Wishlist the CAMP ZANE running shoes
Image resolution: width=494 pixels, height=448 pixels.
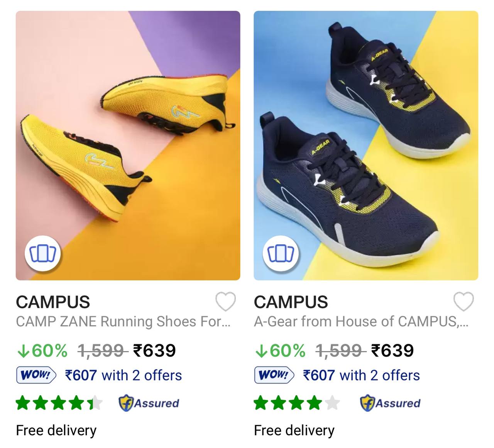(225, 302)
